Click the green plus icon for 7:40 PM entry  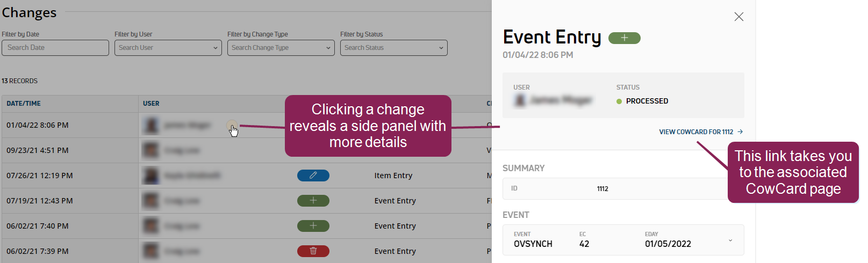tap(313, 226)
